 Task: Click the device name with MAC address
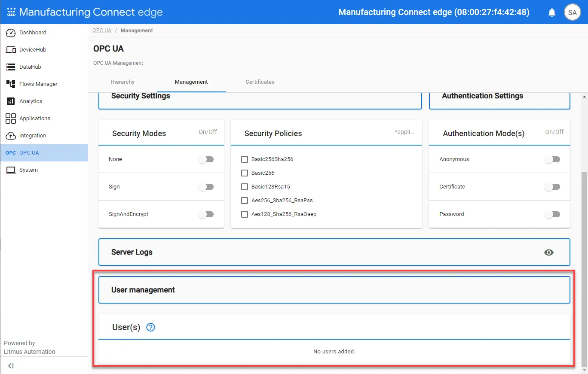tap(434, 12)
